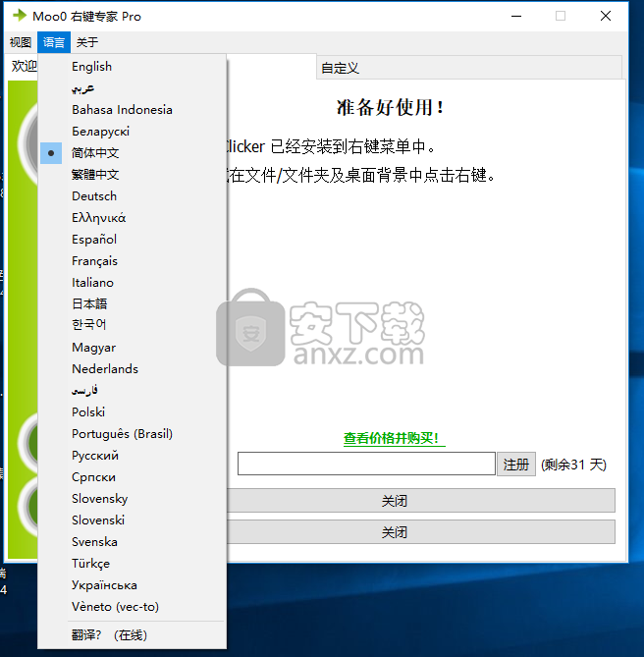644x657 pixels.
Task: Select English language
Action: coord(133,67)
